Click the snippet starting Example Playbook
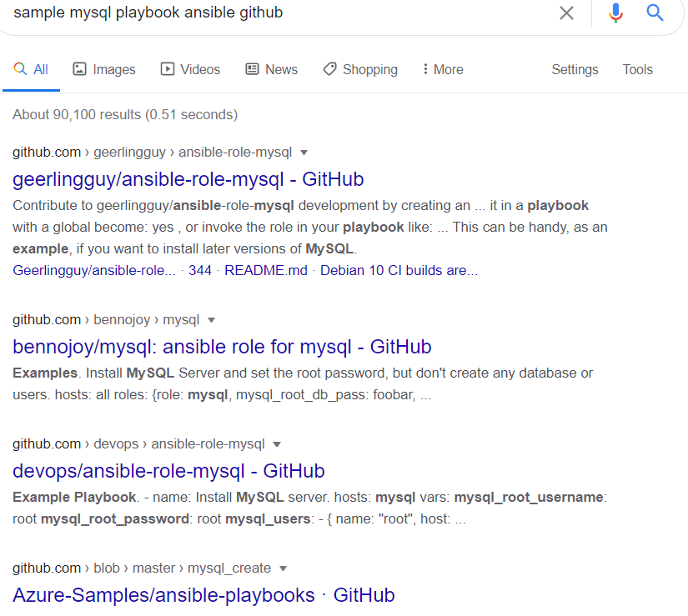The image size is (688, 616). (x=309, y=508)
